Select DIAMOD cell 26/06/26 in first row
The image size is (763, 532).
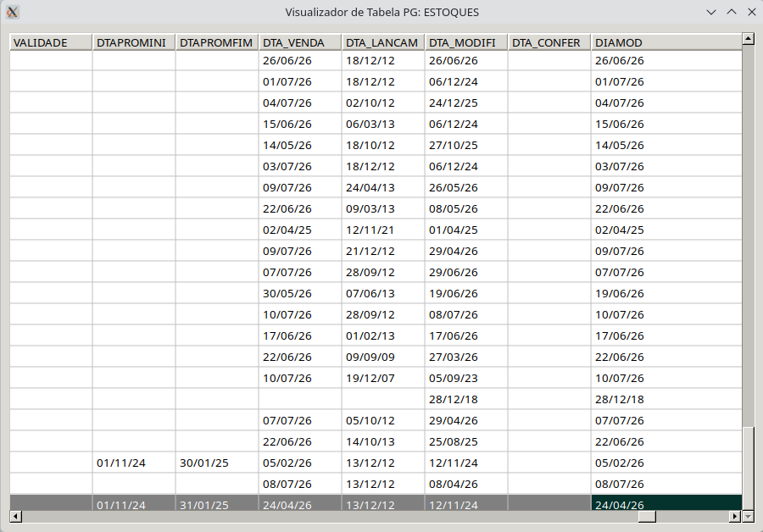(666, 61)
